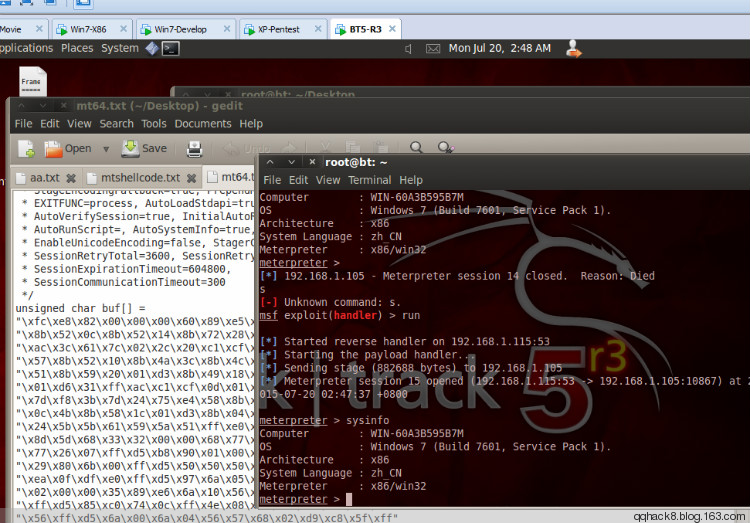Open gedit Search menu
This screenshot has width=750, height=523.
tap(116, 124)
